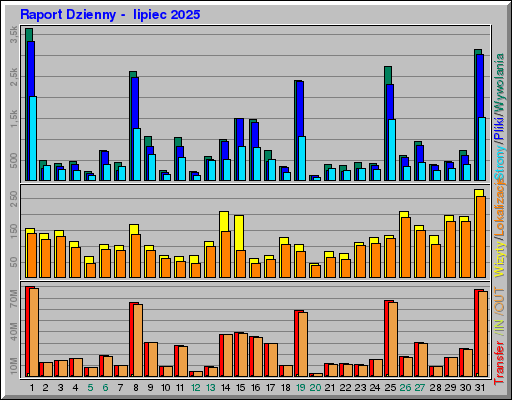
Task: Click day label 5 on the x-axis
Action: coord(90,388)
